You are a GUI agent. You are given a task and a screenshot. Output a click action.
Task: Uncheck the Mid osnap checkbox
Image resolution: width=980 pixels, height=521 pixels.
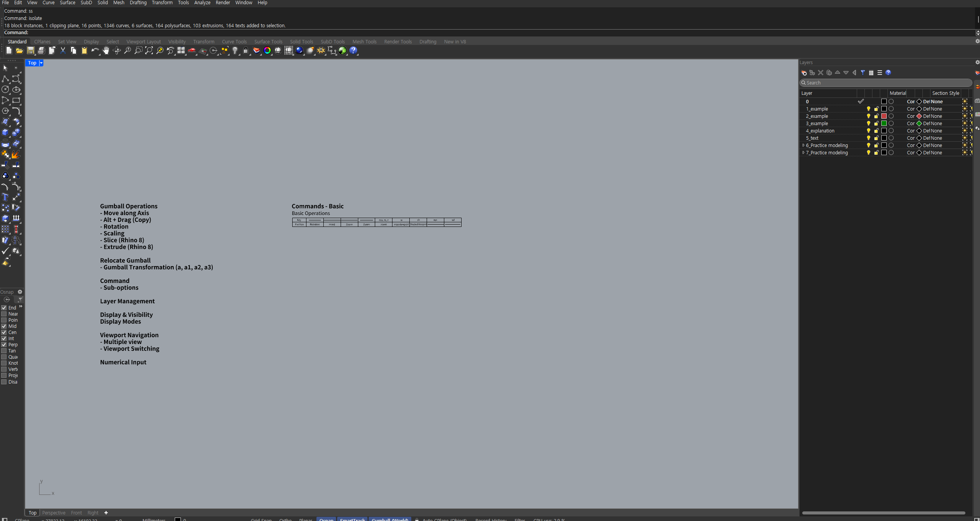[x=4, y=326]
